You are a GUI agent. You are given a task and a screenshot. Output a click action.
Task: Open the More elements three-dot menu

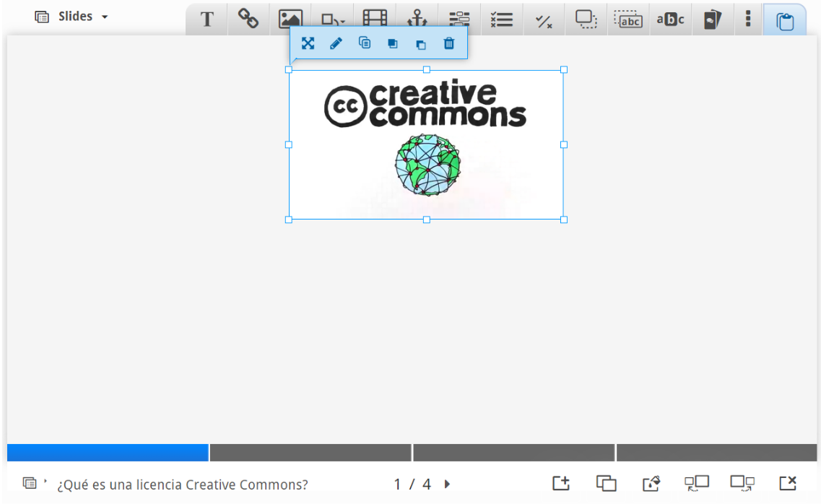(x=747, y=19)
